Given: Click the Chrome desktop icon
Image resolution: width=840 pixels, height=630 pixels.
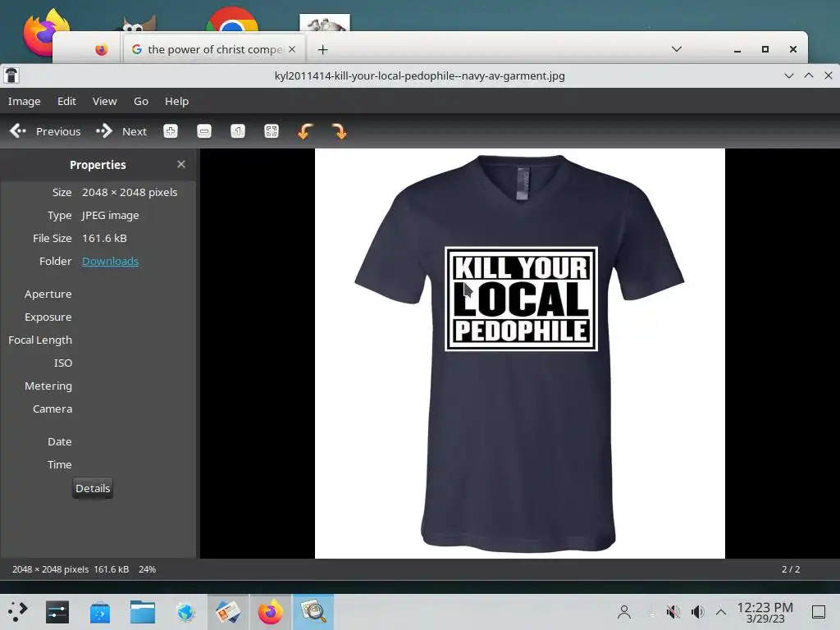Looking at the screenshot, I should [x=232, y=20].
